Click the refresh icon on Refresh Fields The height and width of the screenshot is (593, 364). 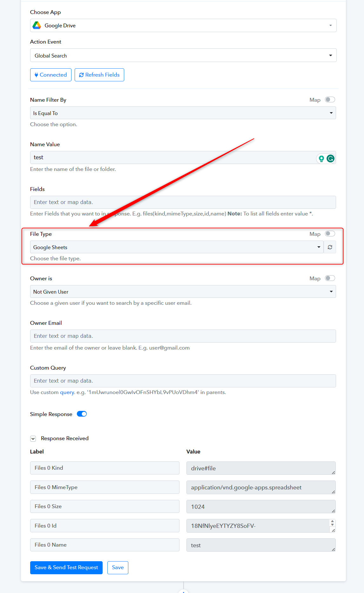coord(81,75)
